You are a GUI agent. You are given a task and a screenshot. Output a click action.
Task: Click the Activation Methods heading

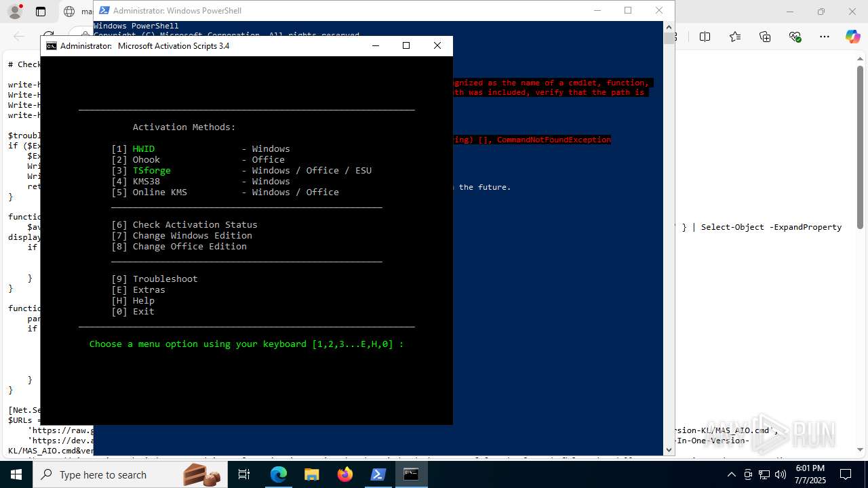pyautogui.click(x=184, y=127)
